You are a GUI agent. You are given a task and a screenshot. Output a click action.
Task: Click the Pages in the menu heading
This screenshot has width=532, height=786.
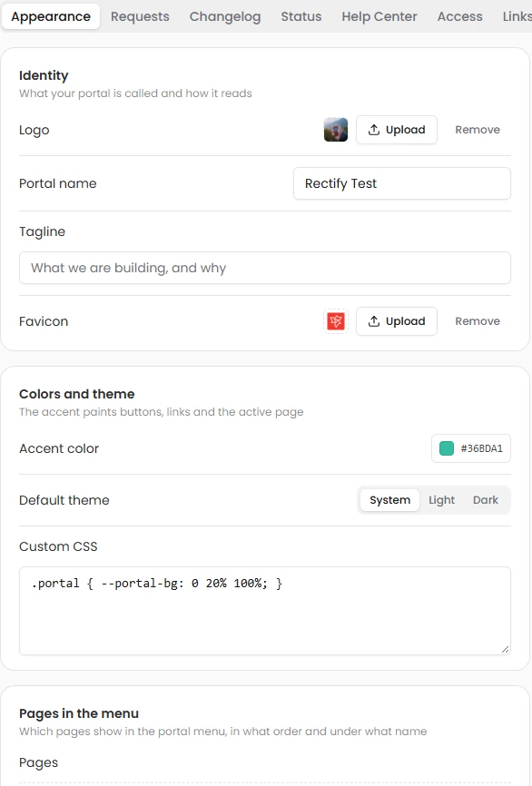[x=79, y=713]
